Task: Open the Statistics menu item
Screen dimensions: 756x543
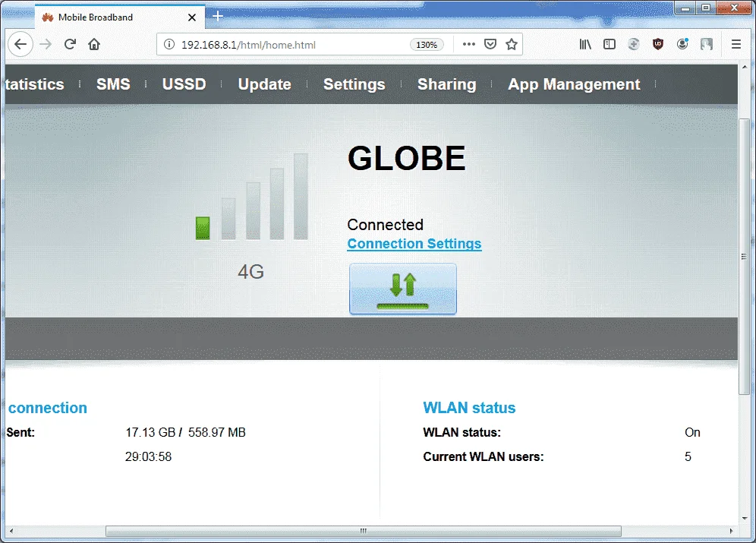Action: 35,84
